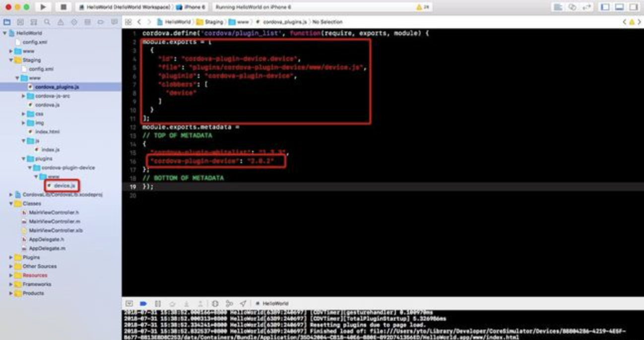Collapse the Classes group
This screenshot has width=644, height=340.
tap(11, 204)
